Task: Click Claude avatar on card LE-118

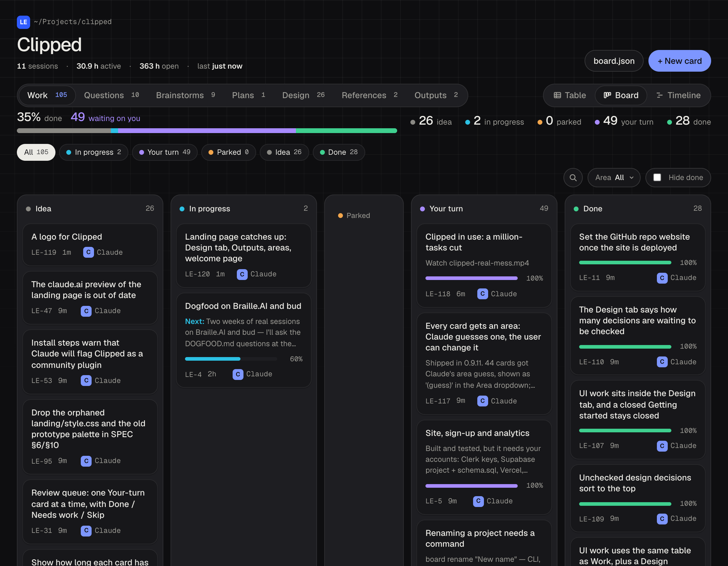Action: click(x=482, y=294)
